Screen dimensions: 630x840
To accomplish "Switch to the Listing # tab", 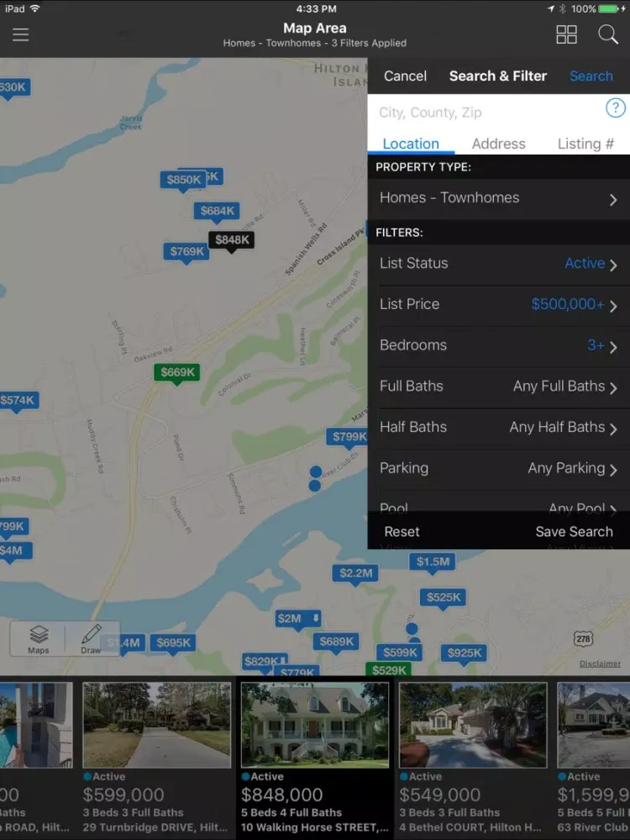I will click(585, 144).
